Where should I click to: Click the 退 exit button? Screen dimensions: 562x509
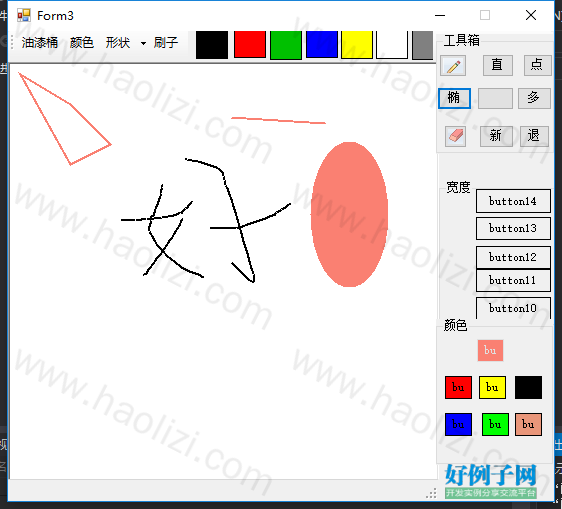[534, 136]
